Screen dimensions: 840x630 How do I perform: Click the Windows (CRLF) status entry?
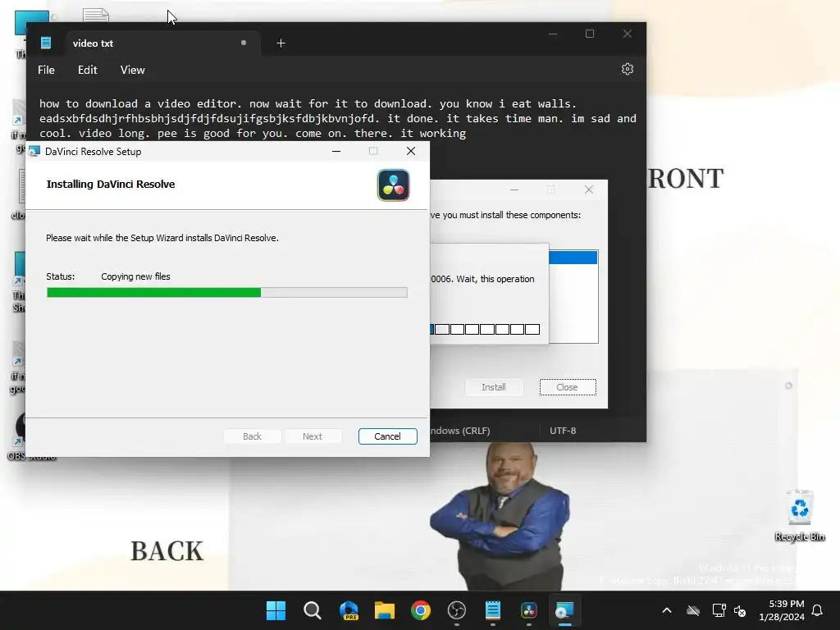coord(459,430)
